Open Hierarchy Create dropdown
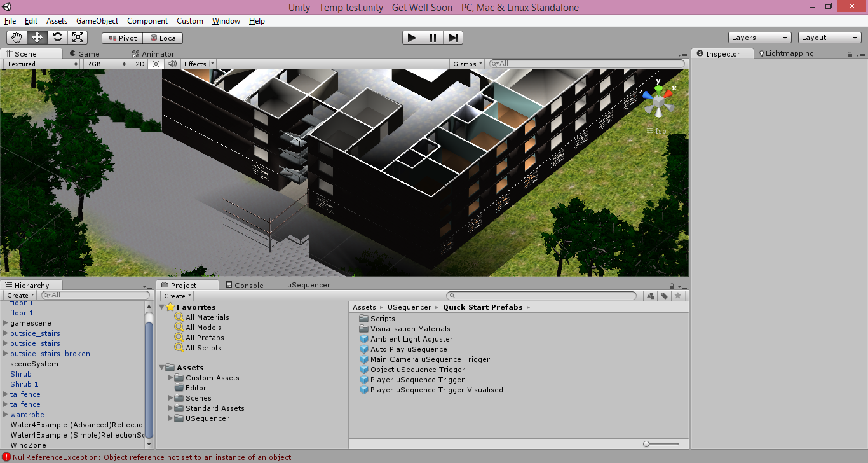868x463 pixels. tap(20, 295)
